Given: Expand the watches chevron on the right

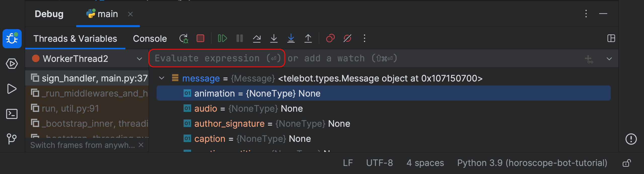Looking at the screenshot, I should tap(609, 59).
